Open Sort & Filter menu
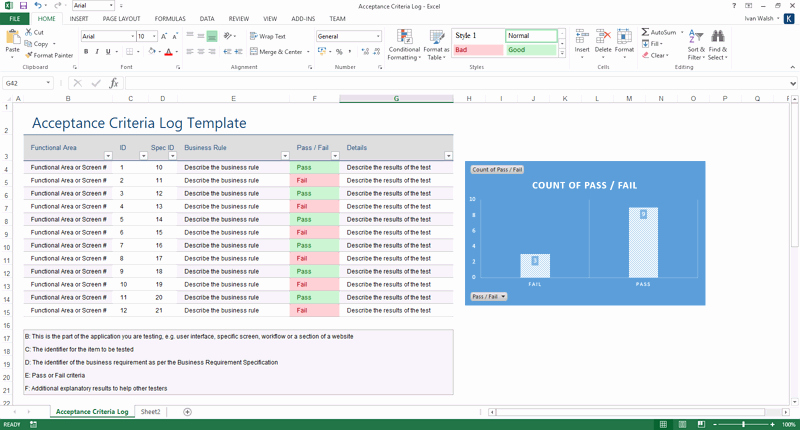 click(x=696, y=45)
